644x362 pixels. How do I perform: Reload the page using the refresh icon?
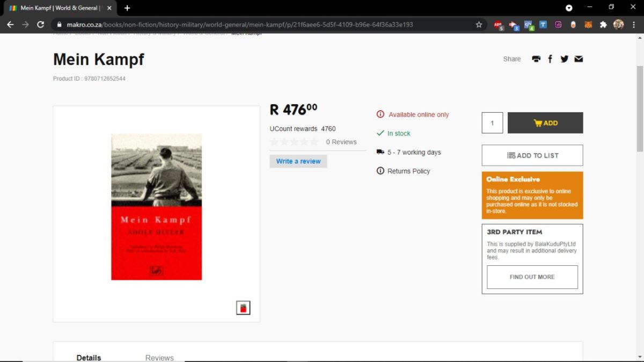(40, 25)
